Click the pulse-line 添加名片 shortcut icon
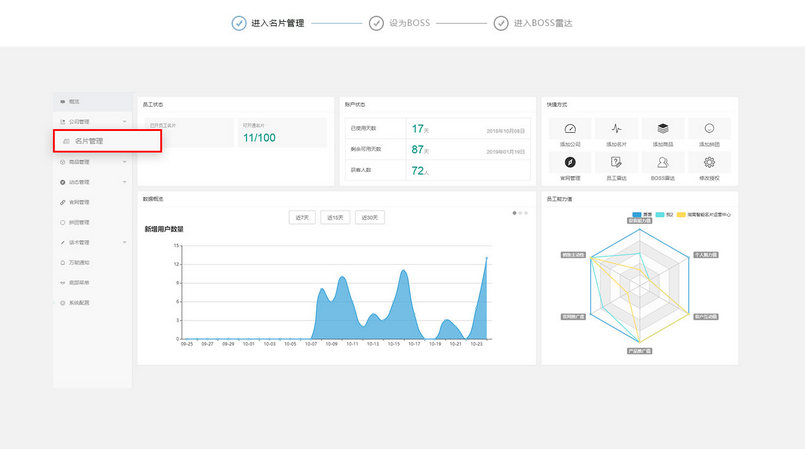Image resolution: width=805 pixels, height=449 pixels. 616,128
